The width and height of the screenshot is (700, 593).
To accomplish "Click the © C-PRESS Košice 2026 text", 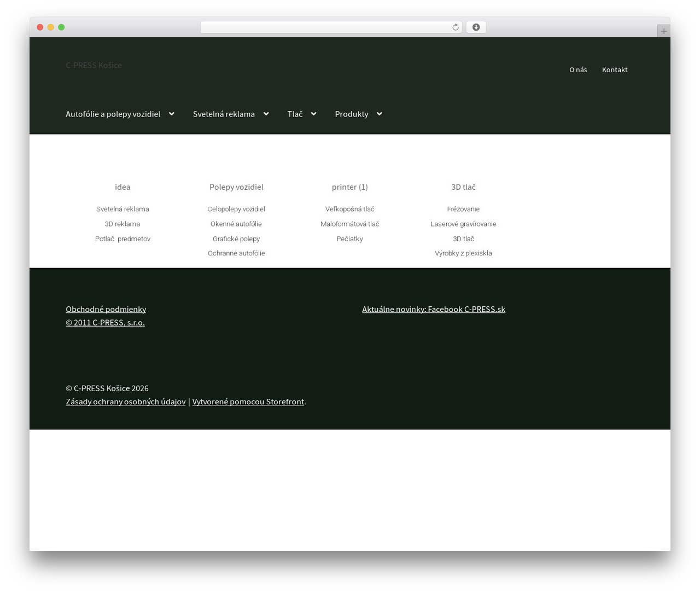I will 107,388.
